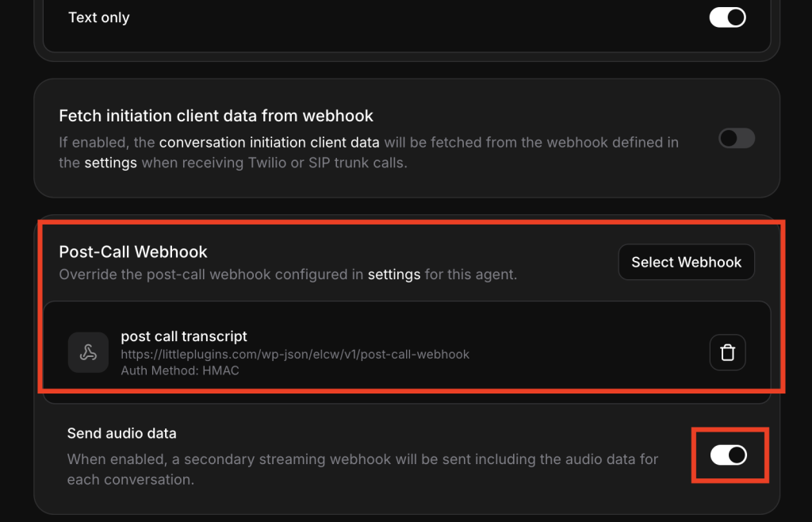Open settings link in Post-Call Webhook description
Viewport: 812px width, 522px height.
(394, 274)
